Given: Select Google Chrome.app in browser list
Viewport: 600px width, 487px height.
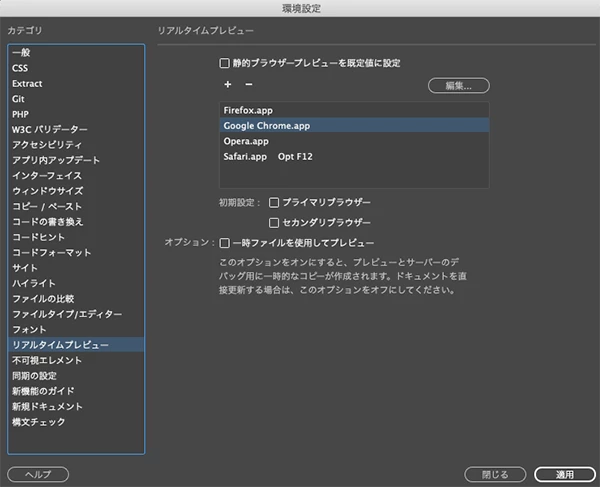Looking at the screenshot, I should (x=354, y=126).
